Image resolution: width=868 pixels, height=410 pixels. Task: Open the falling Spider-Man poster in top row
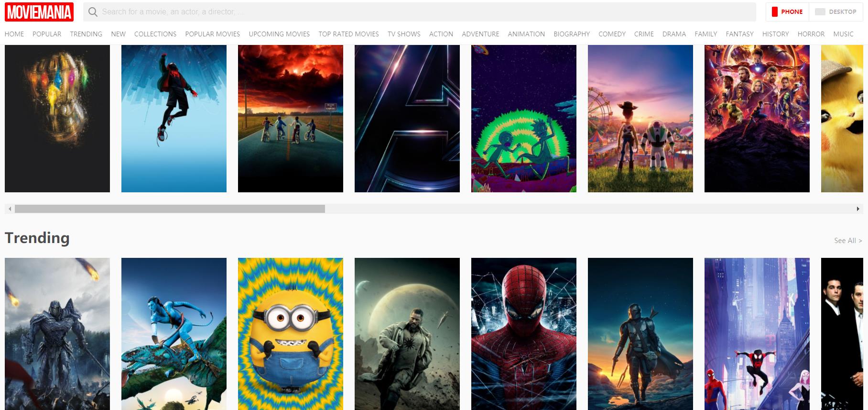coord(174,119)
